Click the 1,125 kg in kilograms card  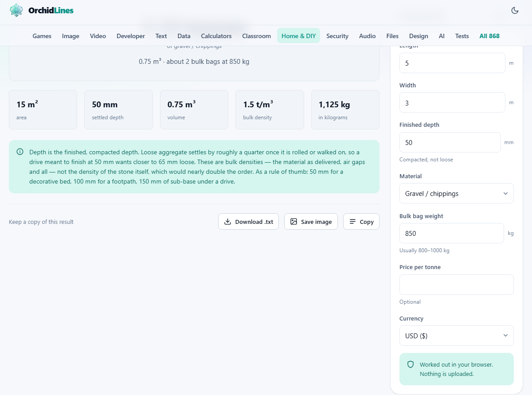[345, 110]
